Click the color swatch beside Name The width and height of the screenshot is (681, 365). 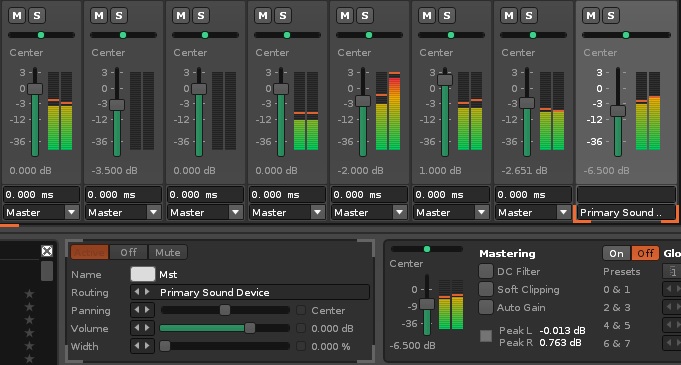click(142, 274)
